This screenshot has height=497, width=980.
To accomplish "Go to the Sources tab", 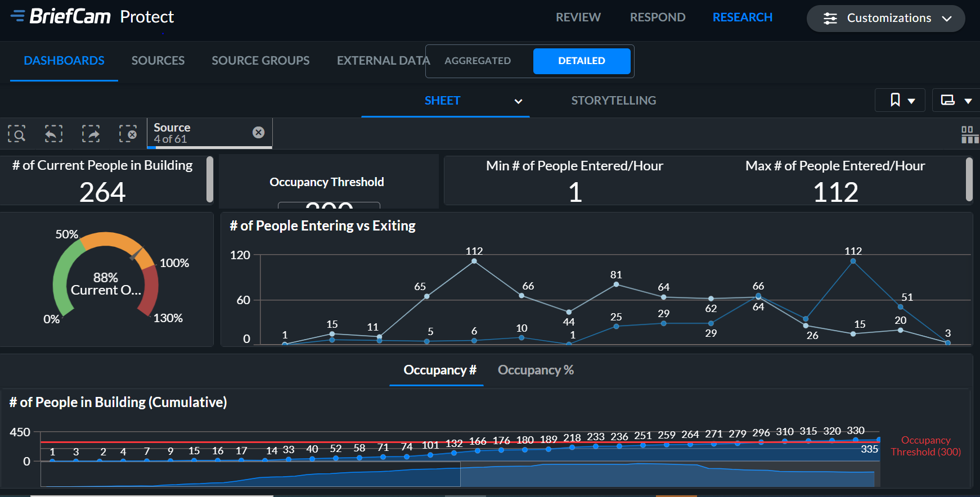I will pos(158,61).
